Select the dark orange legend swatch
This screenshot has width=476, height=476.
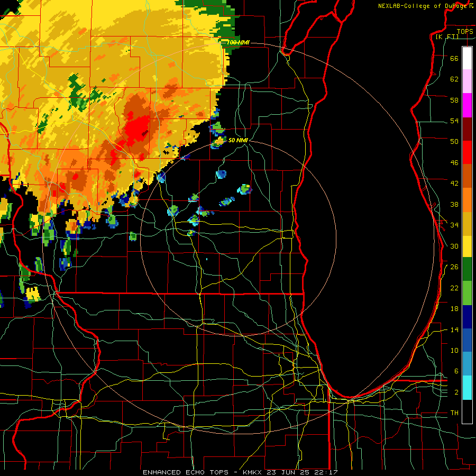pyautogui.click(x=467, y=176)
